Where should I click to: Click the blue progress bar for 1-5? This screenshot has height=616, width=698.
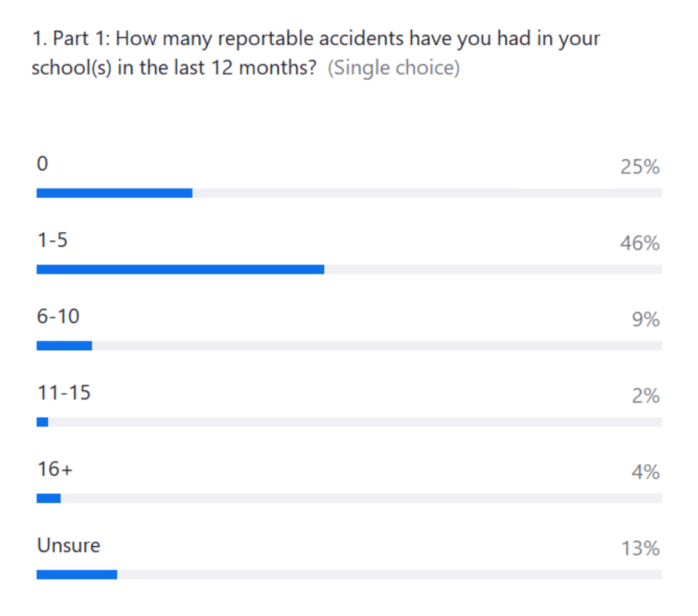[180, 269]
